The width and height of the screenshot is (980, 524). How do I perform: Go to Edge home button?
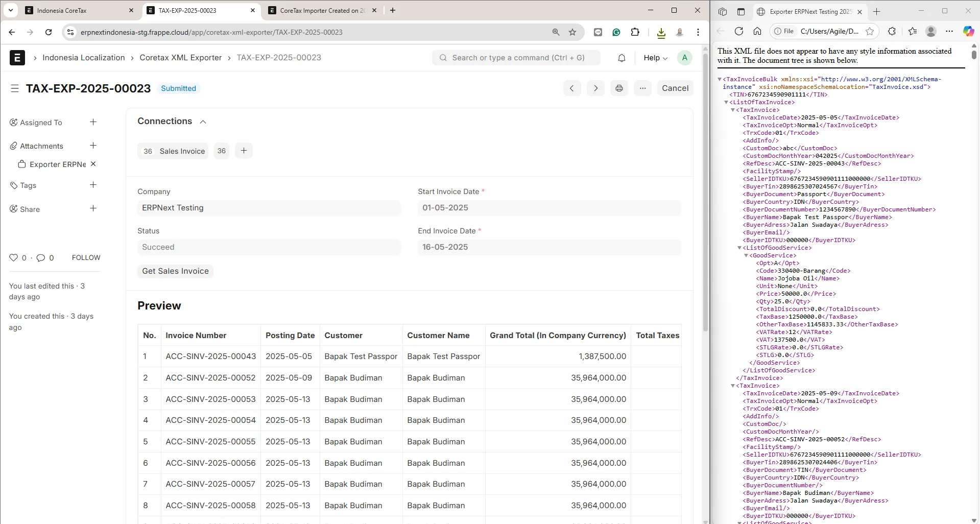(x=757, y=31)
